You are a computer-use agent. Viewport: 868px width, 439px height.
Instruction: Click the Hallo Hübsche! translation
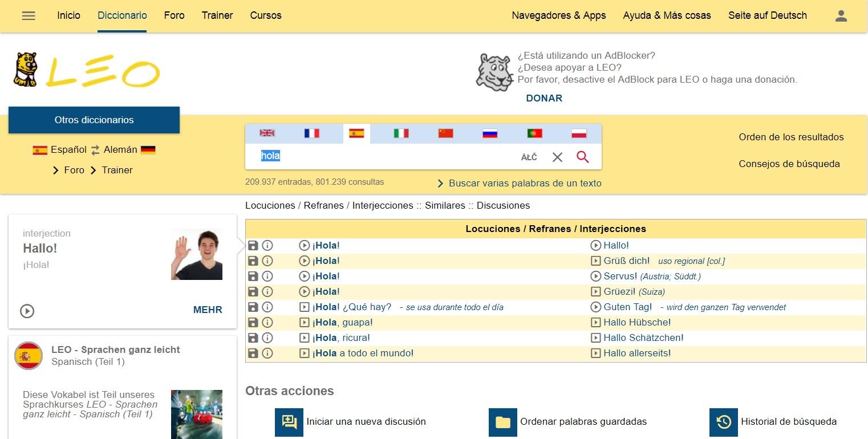pos(637,323)
